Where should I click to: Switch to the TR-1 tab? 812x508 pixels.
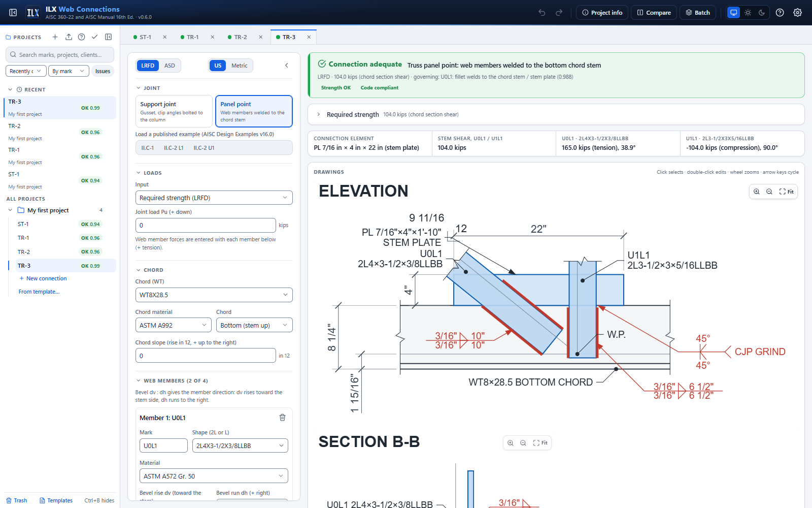(192, 37)
